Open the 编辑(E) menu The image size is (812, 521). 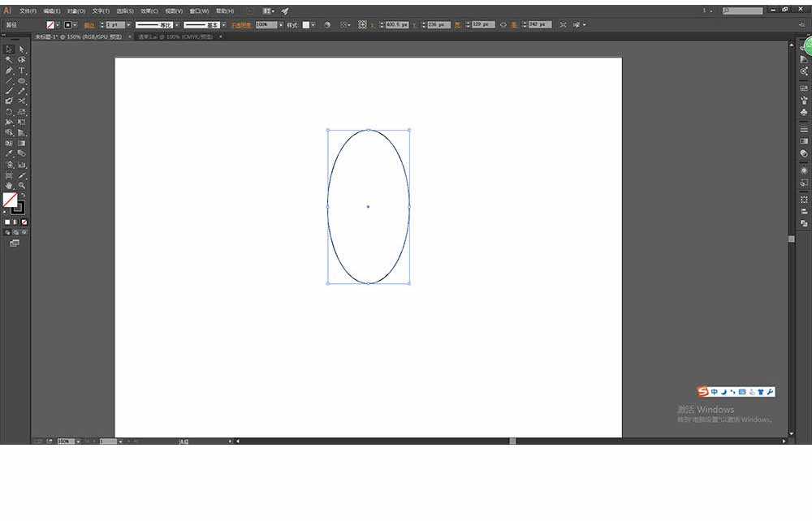pos(52,11)
